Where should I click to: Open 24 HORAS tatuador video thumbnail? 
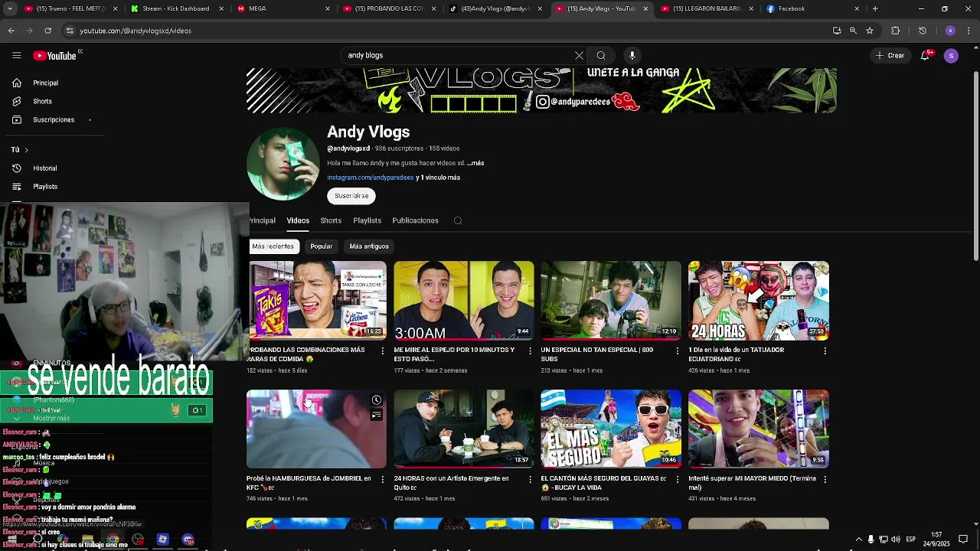(759, 301)
